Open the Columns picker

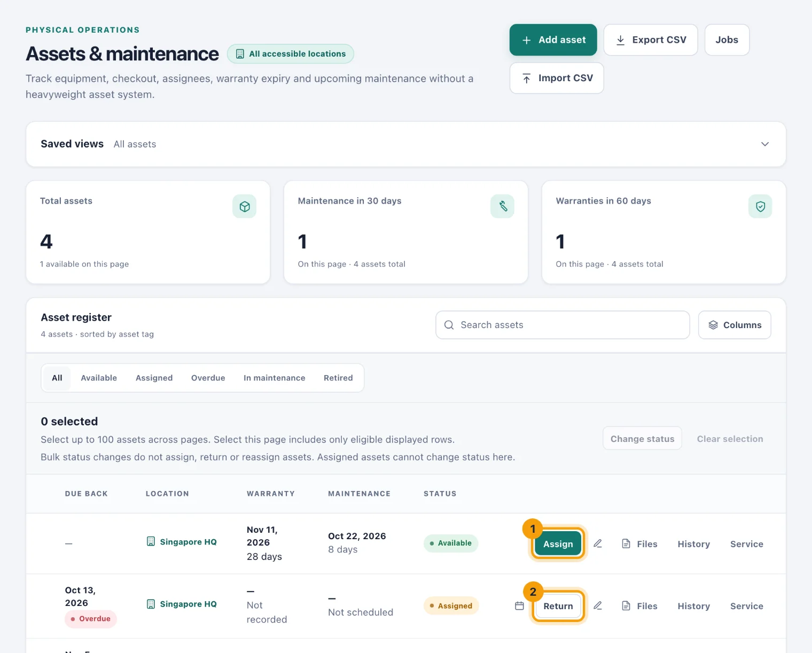pos(735,325)
